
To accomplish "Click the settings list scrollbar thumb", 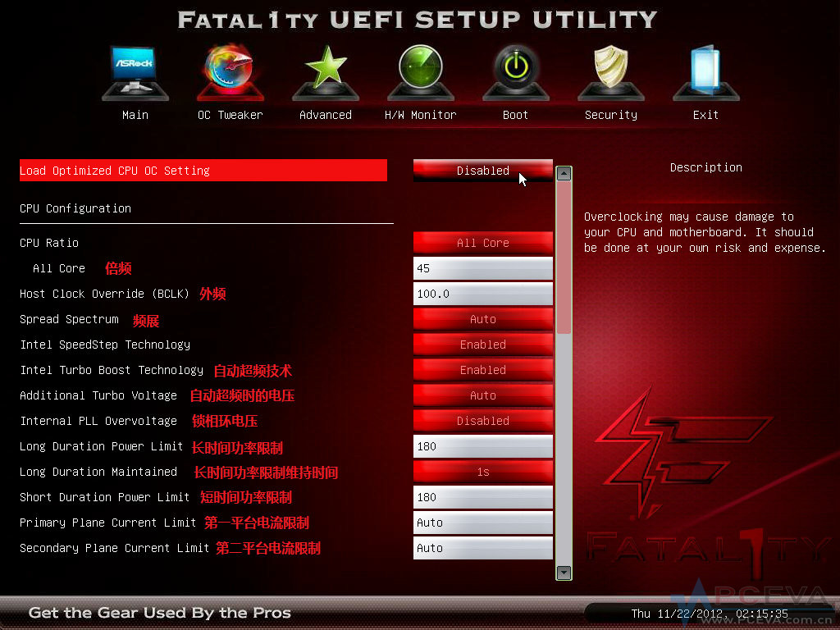I will 564,258.
